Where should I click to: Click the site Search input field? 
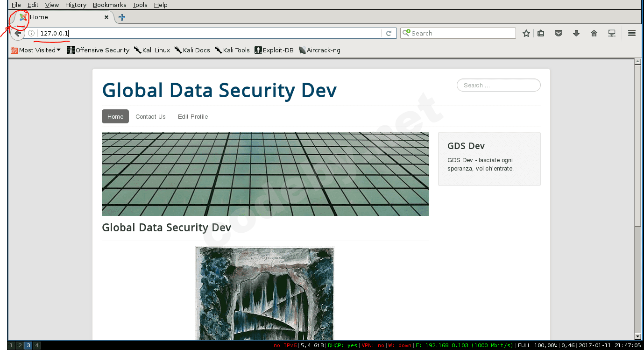coord(498,85)
